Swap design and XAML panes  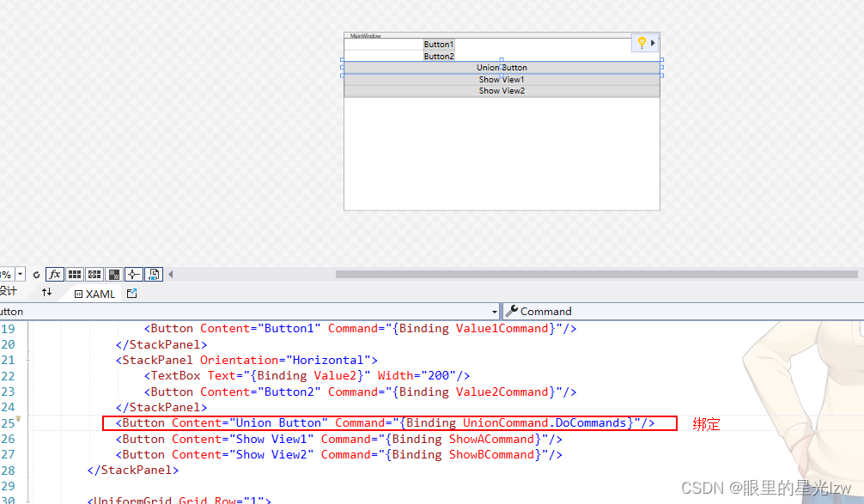click(47, 293)
